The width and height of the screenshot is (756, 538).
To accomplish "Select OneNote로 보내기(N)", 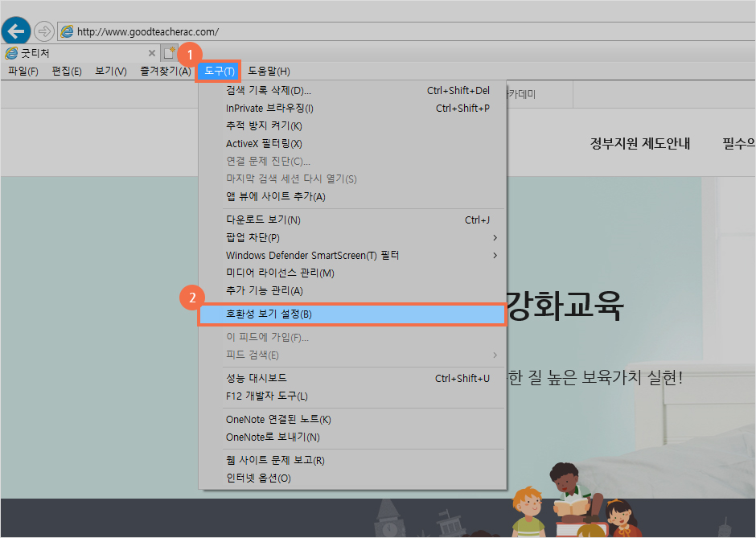I will click(352, 437).
